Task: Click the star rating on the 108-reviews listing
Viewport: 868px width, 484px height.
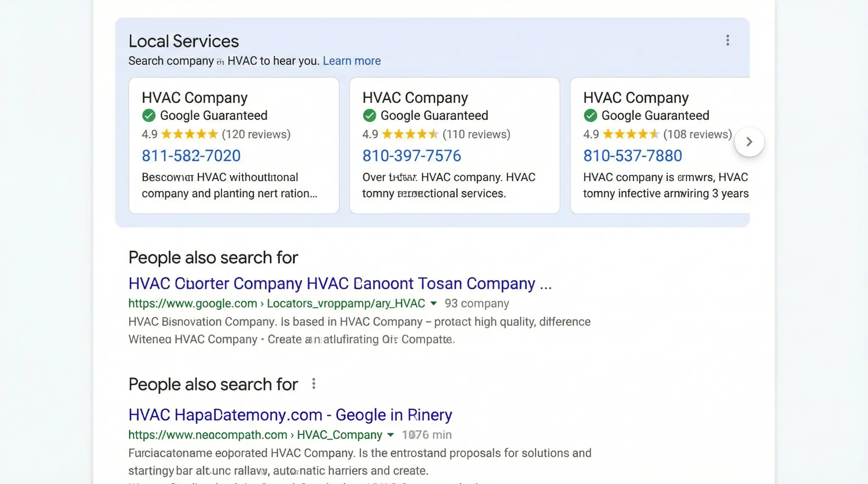Action: click(631, 134)
